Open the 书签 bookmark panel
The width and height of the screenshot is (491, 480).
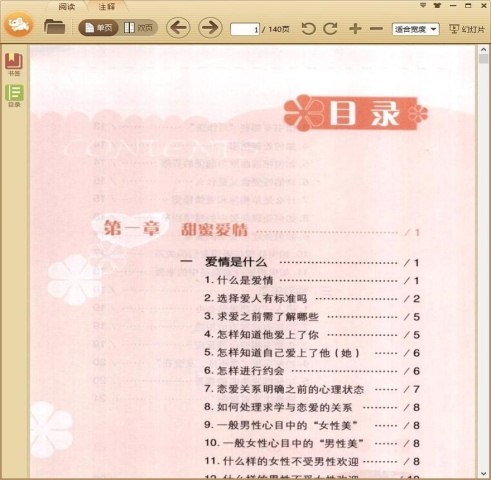pyautogui.click(x=14, y=64)
